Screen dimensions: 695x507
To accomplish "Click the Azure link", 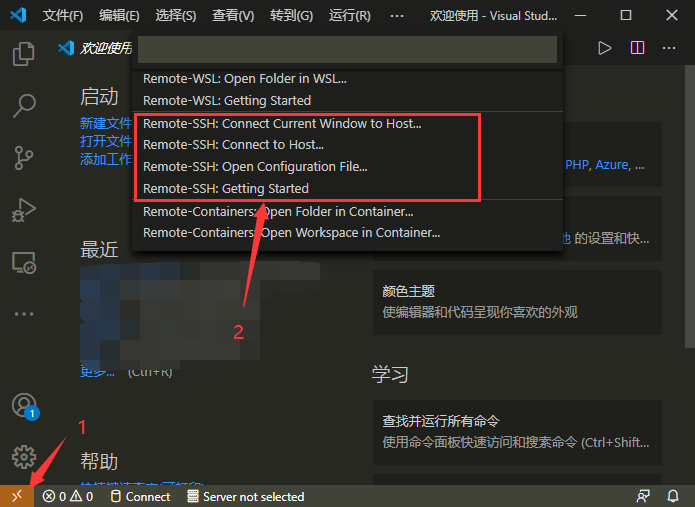I will [x=612, y=165].
